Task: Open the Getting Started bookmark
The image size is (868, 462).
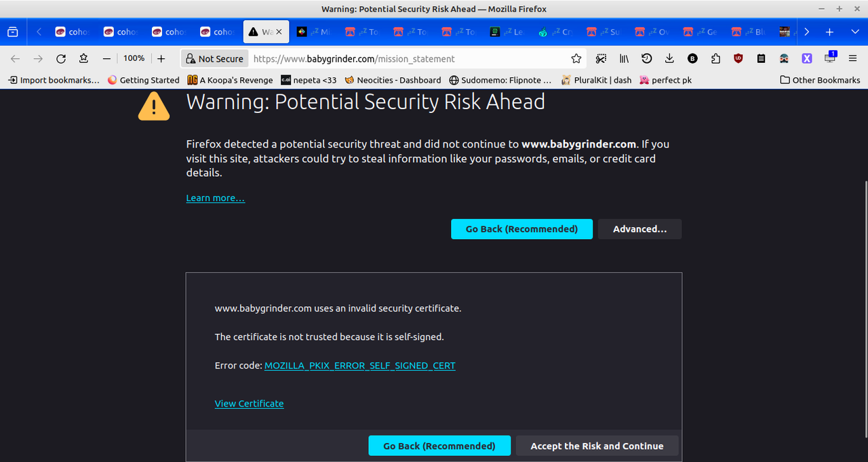Action: point(143,80)
